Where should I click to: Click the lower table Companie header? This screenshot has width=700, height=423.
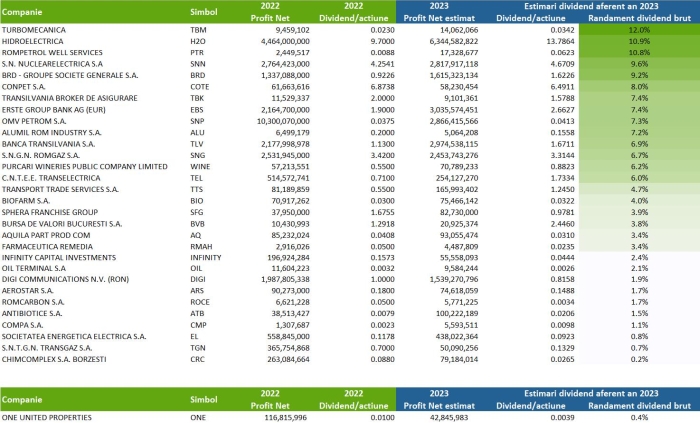[22, 400]
